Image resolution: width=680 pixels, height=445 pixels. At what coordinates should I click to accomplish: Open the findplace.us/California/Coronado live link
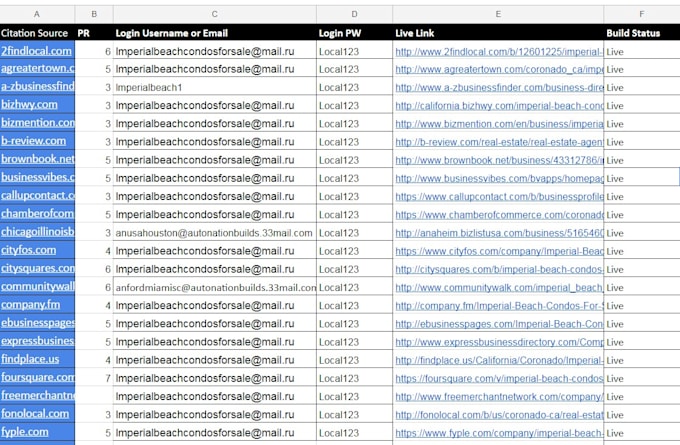(499, 361)
